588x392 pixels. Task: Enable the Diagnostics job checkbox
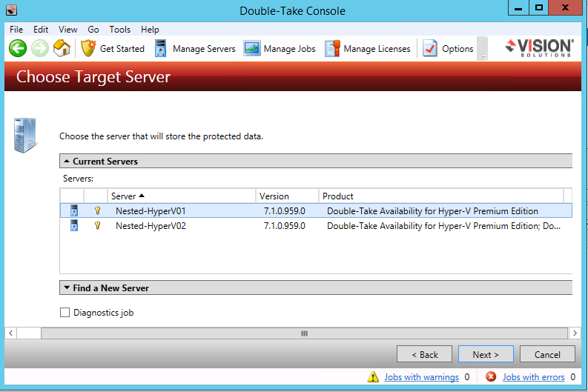click(65, 312)
